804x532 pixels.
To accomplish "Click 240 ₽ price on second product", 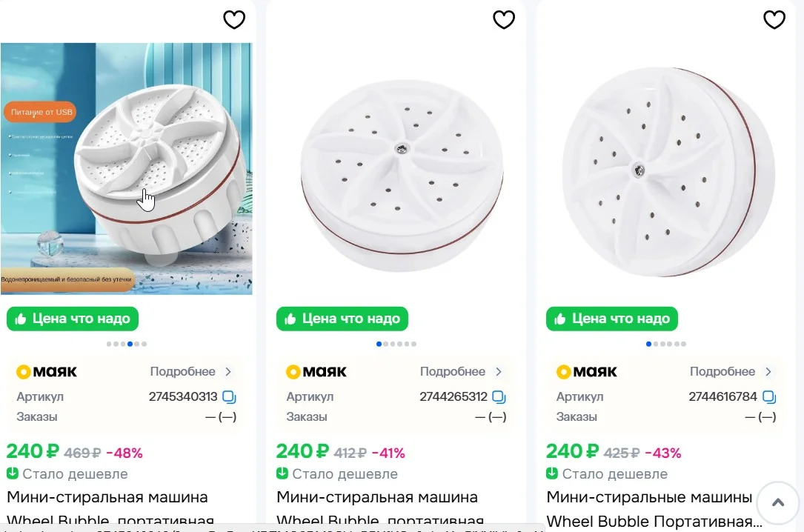I will pos(302,451).
